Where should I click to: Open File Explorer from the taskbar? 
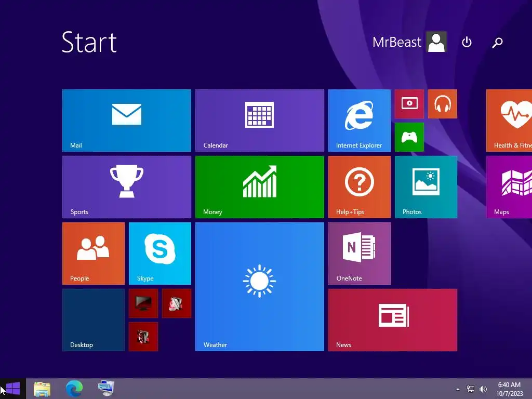[42, 389]
